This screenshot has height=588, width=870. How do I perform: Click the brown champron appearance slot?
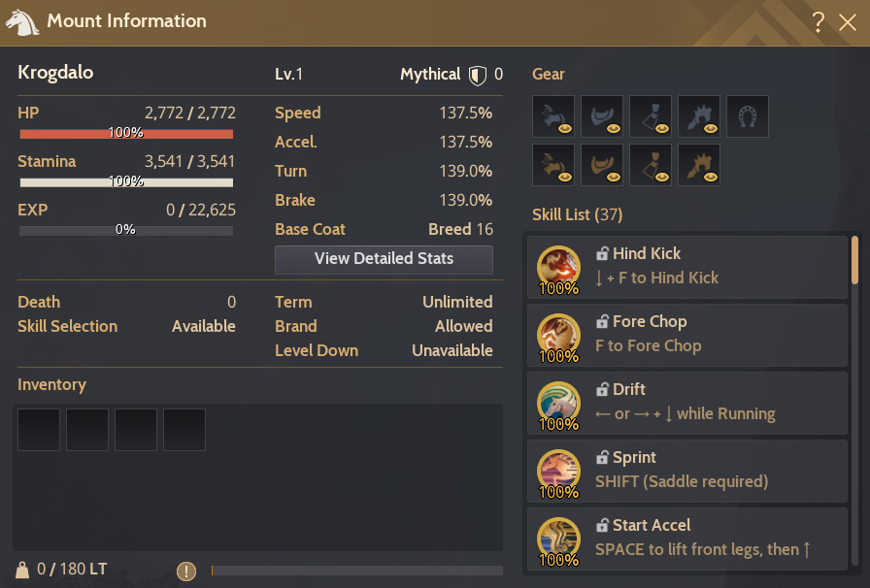click(699, 165)
